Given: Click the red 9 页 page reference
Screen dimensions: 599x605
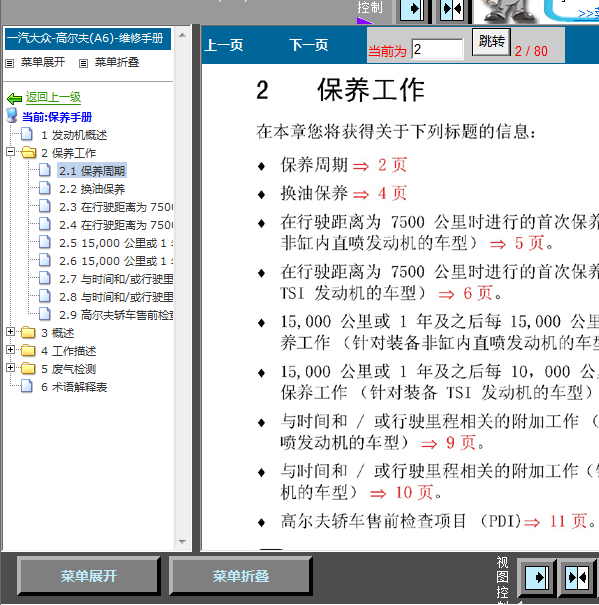Looking at the screenshot, I should click(461, 442).
